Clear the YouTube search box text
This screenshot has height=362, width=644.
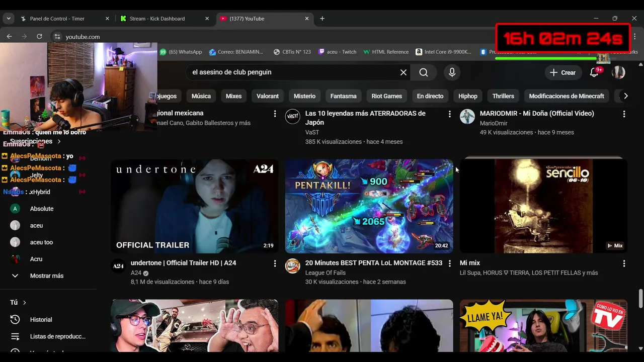pyautogui.click(x=404, y=72)
